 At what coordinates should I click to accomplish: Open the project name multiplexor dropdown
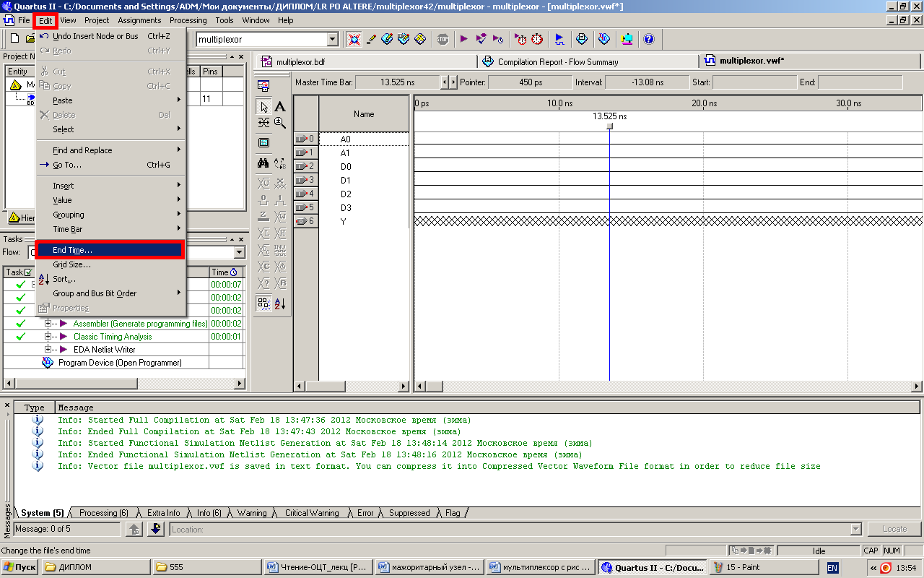click(333, 40)
